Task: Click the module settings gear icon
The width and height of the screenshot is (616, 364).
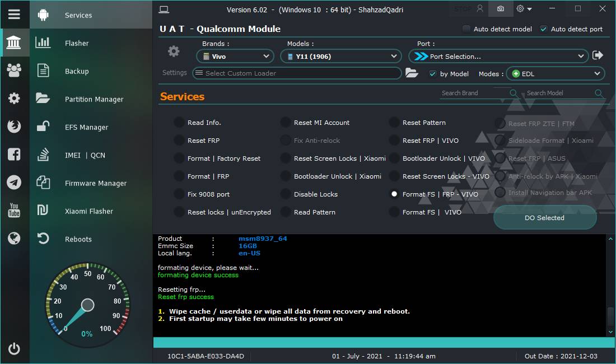Action: [x=174, y=52]
